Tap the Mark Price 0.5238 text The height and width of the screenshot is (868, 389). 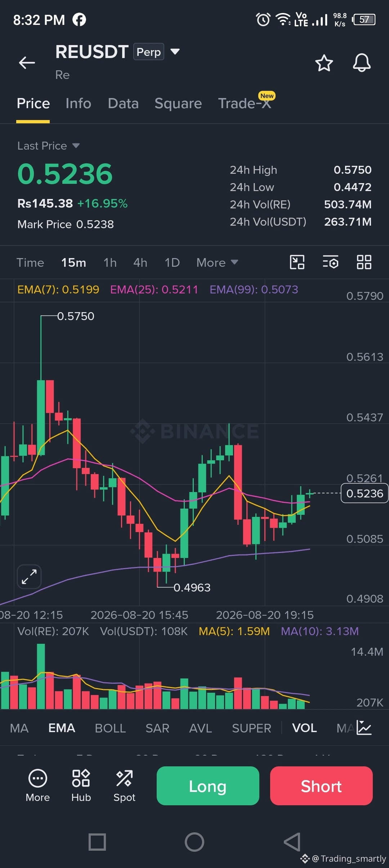[x=66, y=224]
